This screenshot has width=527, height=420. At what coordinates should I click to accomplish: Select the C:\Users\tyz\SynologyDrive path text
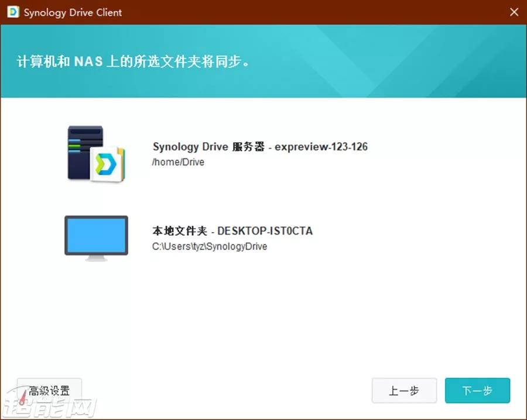coord(210,246)
